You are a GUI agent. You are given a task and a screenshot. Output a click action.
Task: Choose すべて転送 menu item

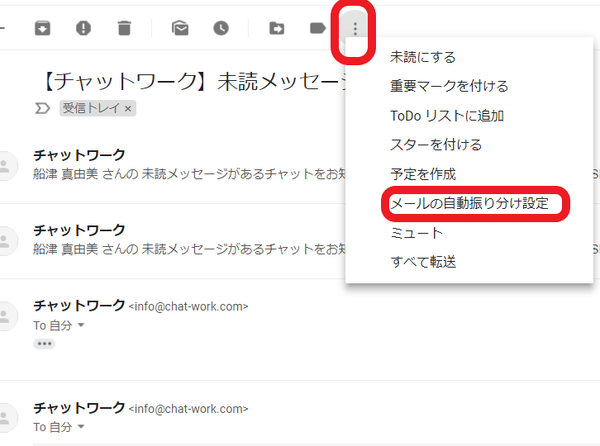(423, 262)
